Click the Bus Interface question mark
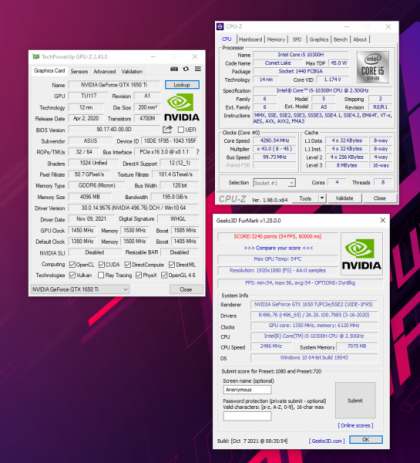Viewport: 420px width, 463px height. pyautogui.click(x=198, y=152)
